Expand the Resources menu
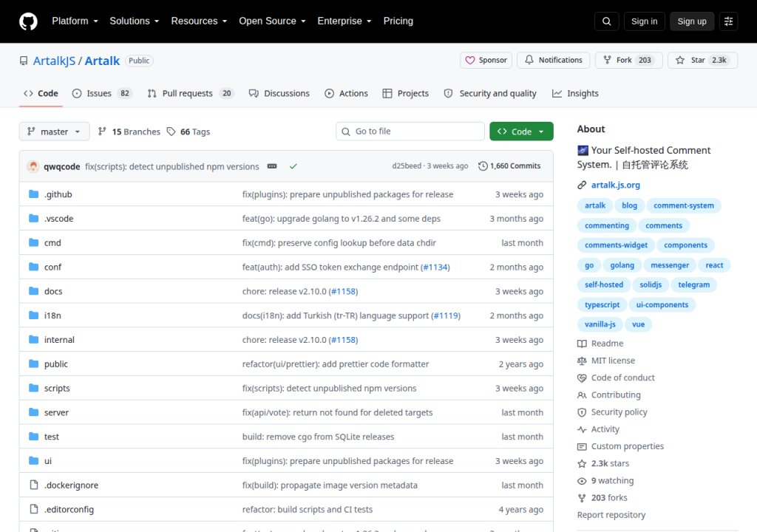This screenshot has width=757, height=532. click(199, 21)
